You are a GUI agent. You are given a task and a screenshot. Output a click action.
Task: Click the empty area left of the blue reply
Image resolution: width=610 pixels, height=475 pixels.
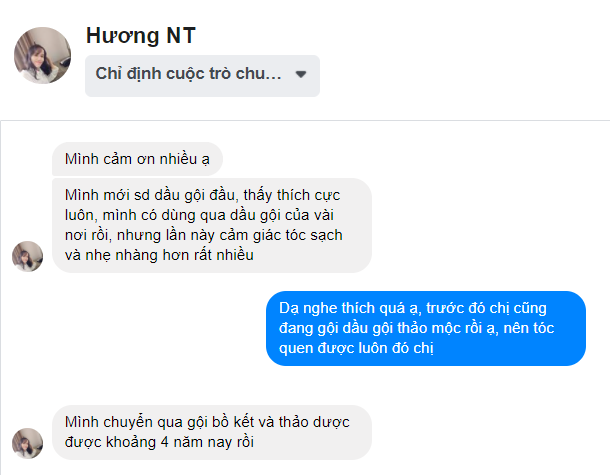[x=140, y=328]
